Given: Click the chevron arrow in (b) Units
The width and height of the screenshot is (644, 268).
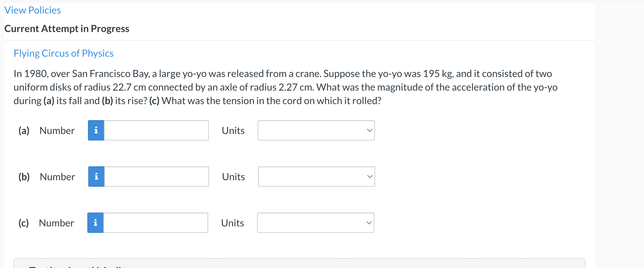Looking at the screenshot, I should point(370,177).
